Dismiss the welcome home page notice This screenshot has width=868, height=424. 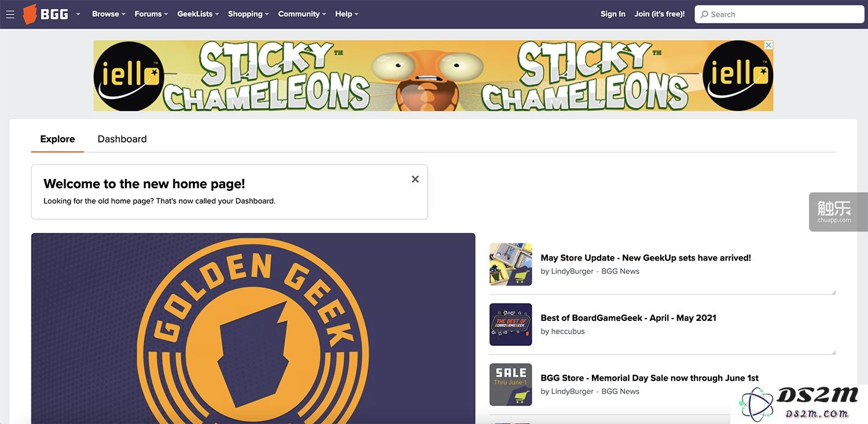(x=415, y=180)
